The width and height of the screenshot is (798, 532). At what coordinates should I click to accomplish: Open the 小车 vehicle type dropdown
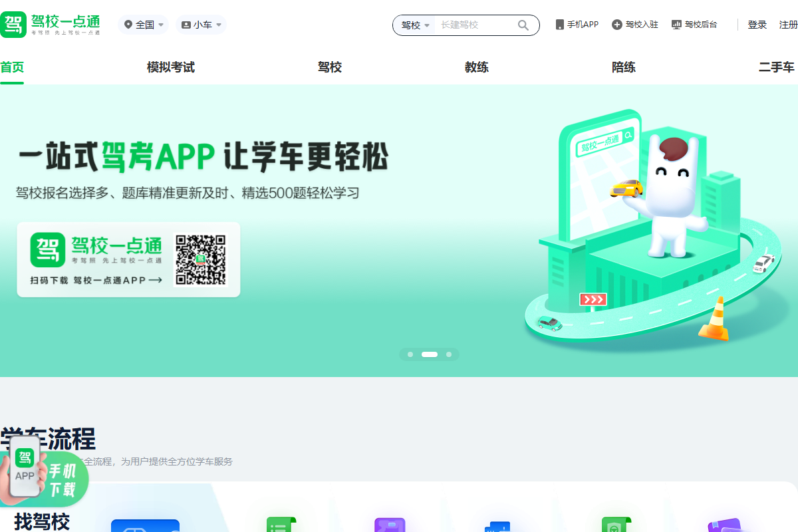coord(201,25)
